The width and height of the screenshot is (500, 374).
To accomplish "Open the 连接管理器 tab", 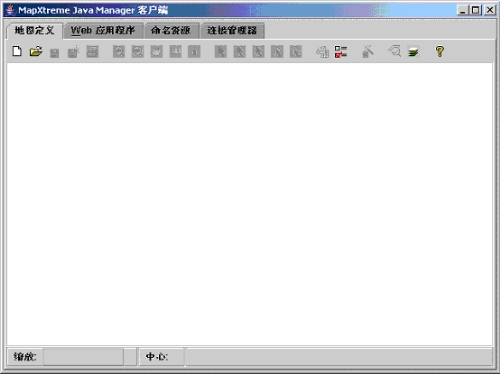I will coord(232,31).
